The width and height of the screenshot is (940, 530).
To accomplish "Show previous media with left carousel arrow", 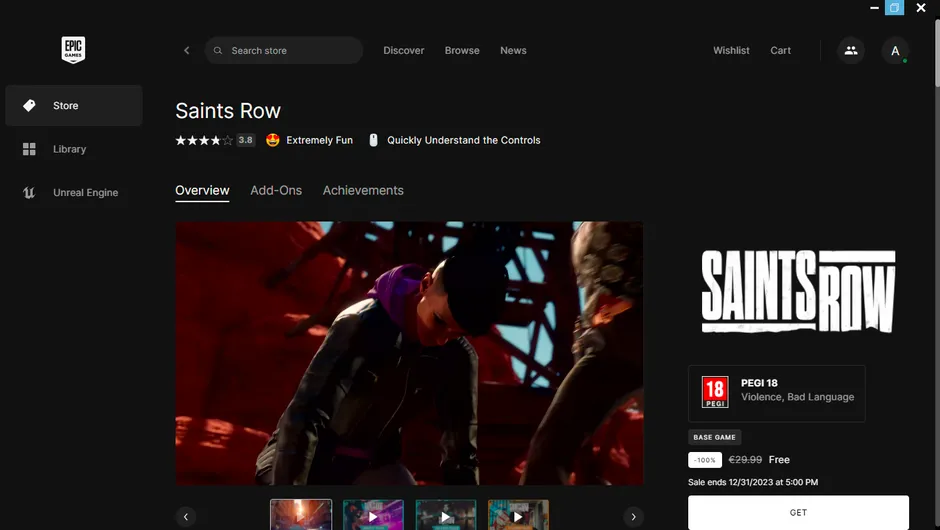I will tap(186, 517).
